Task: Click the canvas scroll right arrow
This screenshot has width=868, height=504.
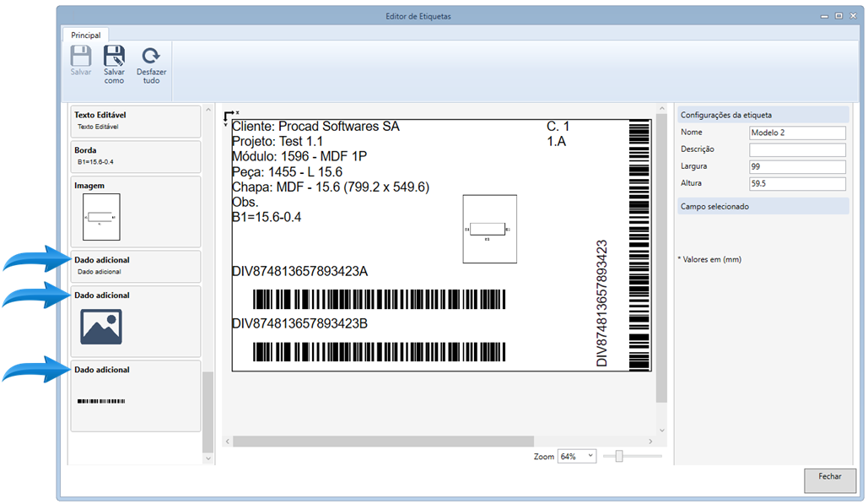Action: click(x=650, y=442)
